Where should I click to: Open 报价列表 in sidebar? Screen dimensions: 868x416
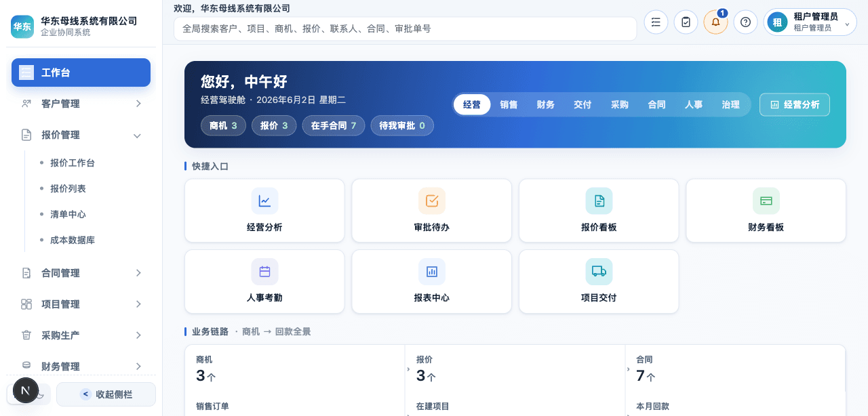[68, 188]
